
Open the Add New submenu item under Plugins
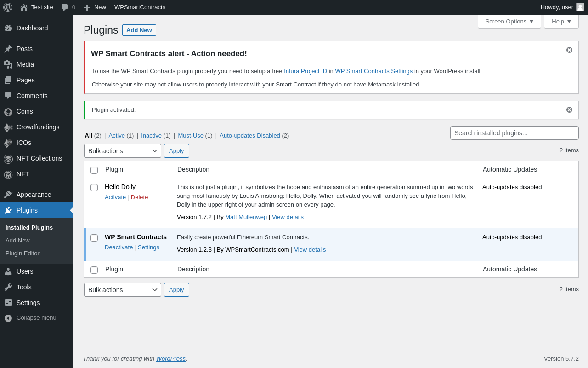pos(17,240)
